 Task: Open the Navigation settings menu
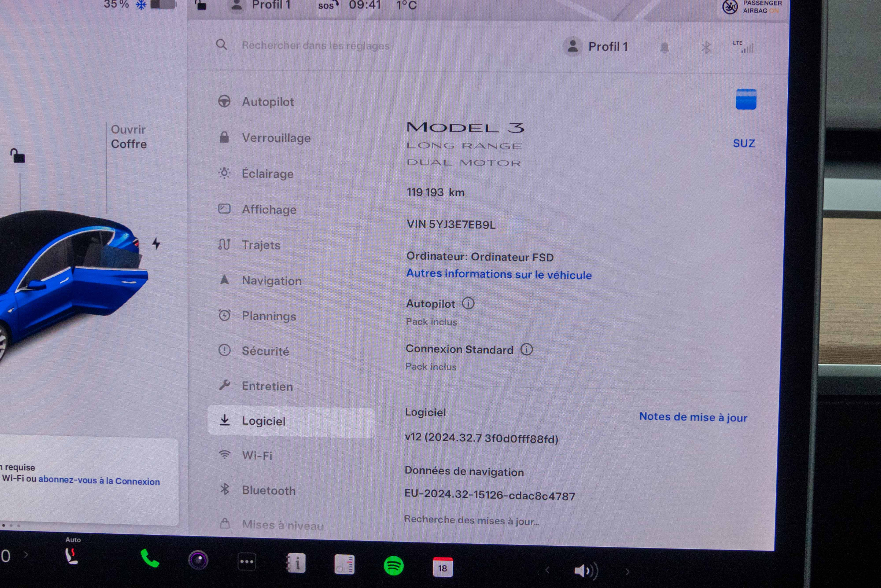point(261,281)
